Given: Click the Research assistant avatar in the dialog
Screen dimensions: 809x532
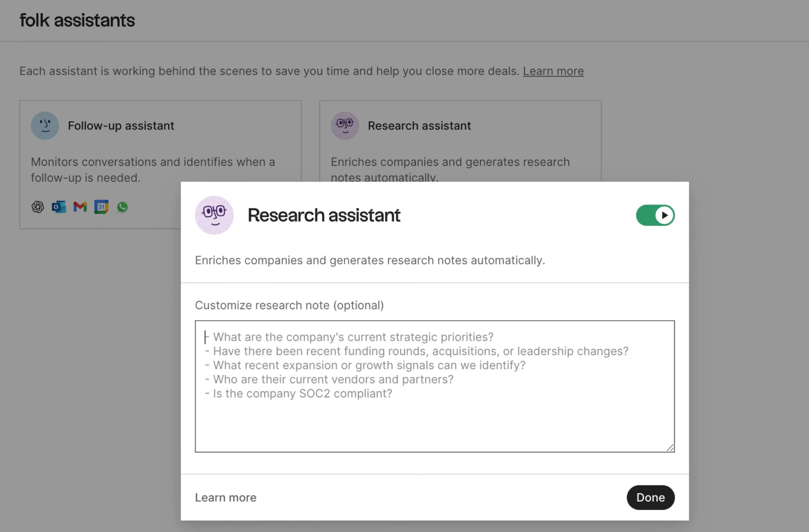Looking at the screenshot, I should [214, 215].
